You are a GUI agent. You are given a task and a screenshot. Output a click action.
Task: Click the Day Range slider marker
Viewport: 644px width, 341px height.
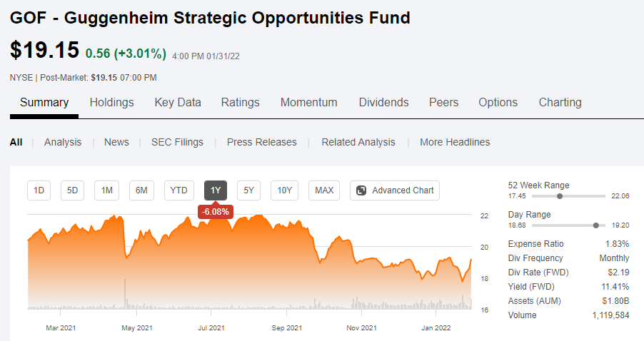click(596, 225)
